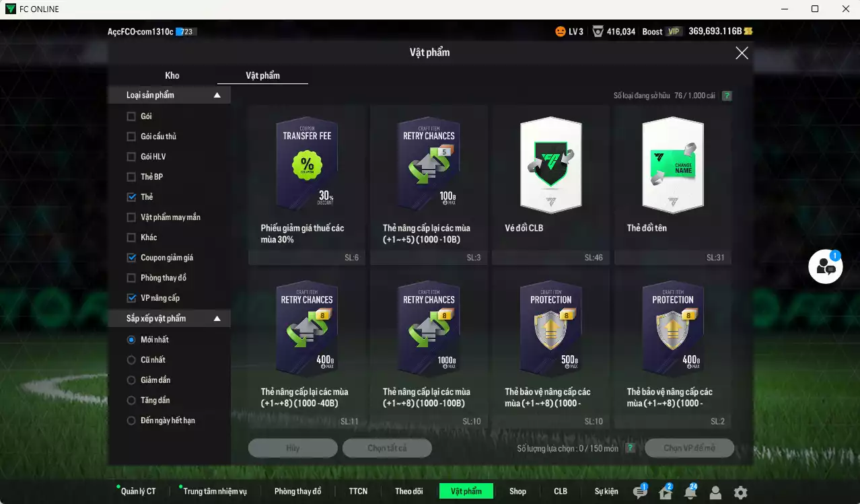Select the Vé đổi CLB item card
The height and width of the screenshot is (504, 860).
coord(550,182)
